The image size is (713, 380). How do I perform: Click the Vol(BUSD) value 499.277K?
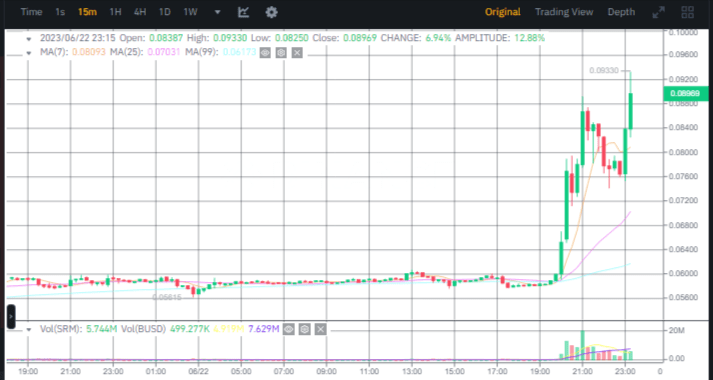click(190, 329)
